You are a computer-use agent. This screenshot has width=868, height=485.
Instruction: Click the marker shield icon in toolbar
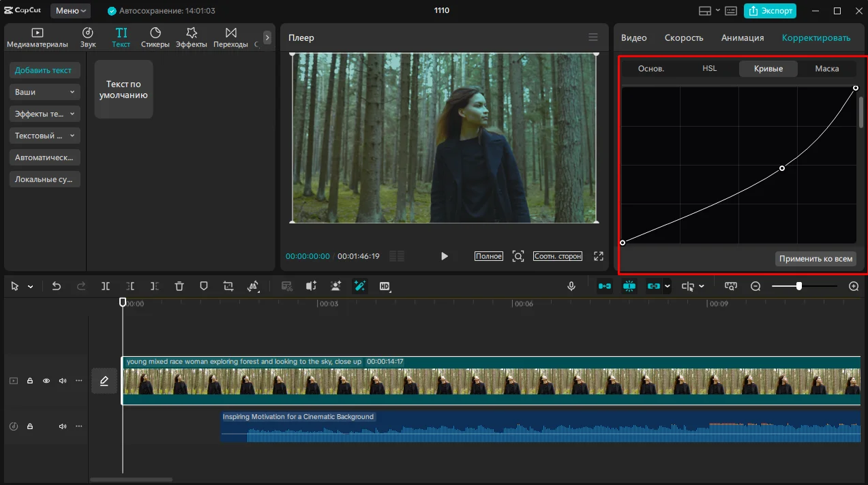[204, 287]
